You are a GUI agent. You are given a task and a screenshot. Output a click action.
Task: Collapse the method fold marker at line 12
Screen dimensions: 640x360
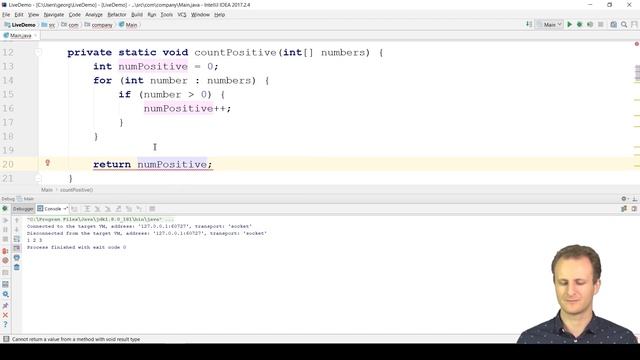(x=38, y=52)
